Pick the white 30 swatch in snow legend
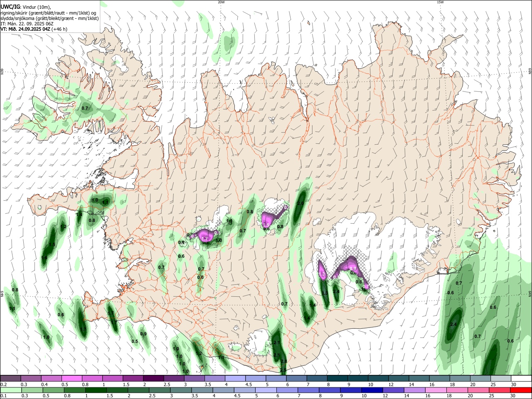 pyautogui.click(x=521, y=379)
